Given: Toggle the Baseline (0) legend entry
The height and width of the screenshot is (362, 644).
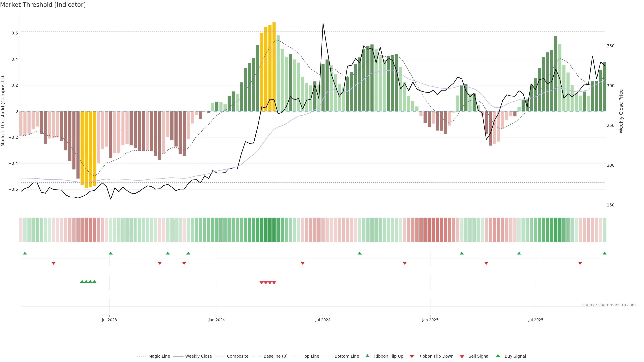Looking at the screenshot, I should pos(276,356).
